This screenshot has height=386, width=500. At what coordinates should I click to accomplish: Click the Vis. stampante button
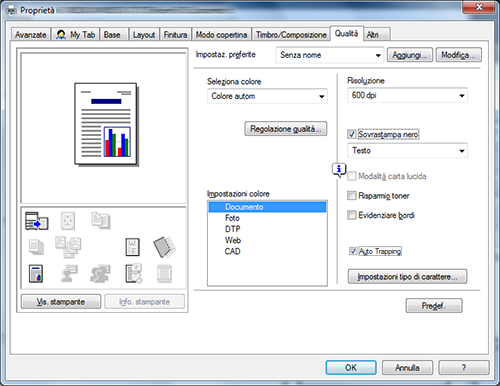pyautogui.click(x=61, y=302)
